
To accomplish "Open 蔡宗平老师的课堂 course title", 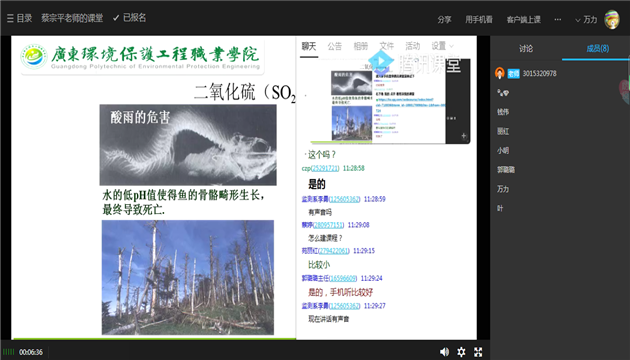I will [72, 18].
